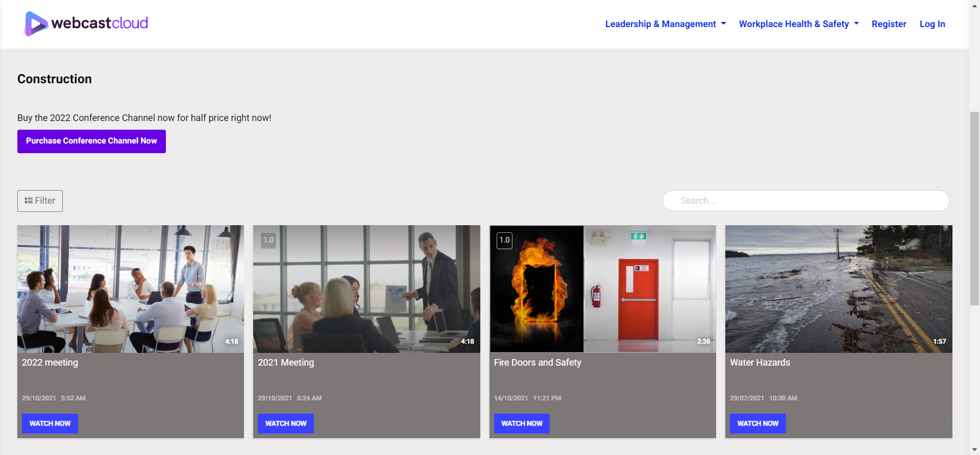
Task: Watch the 2021 Meeting video now
Action: (x=286, y=423)
